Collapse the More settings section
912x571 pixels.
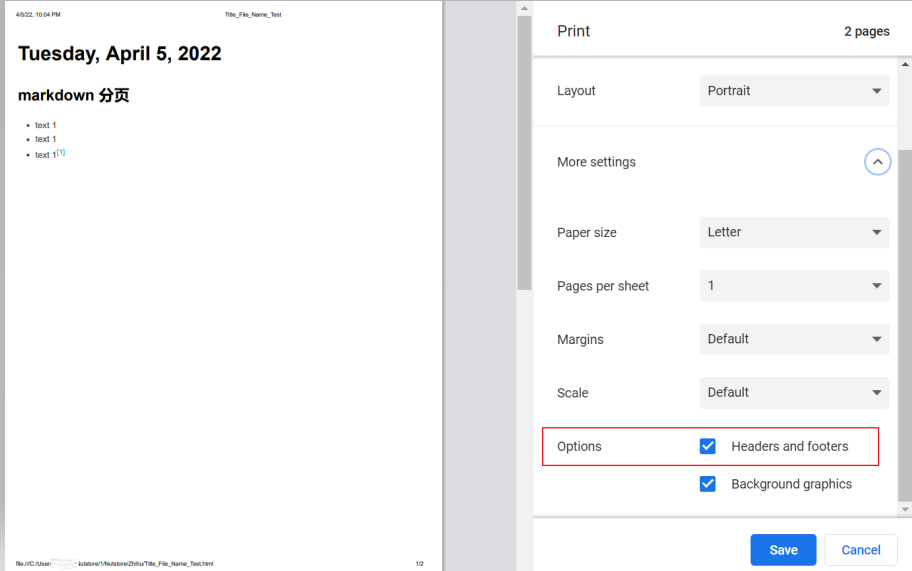pos(877,162)
